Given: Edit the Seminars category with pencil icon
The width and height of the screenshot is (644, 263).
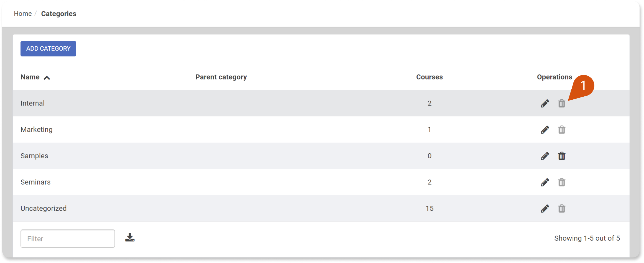Looking at the screenshot, I should coord(545,182).
